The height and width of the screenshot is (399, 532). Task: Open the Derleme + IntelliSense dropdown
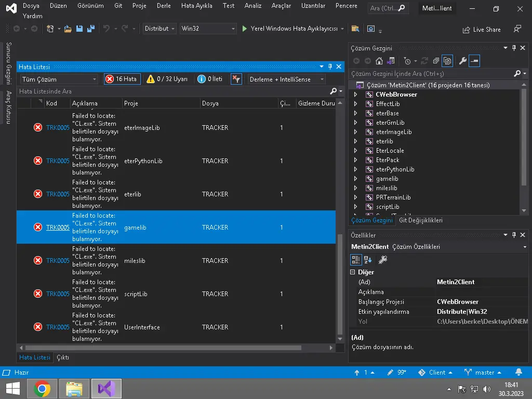(287, 79)
